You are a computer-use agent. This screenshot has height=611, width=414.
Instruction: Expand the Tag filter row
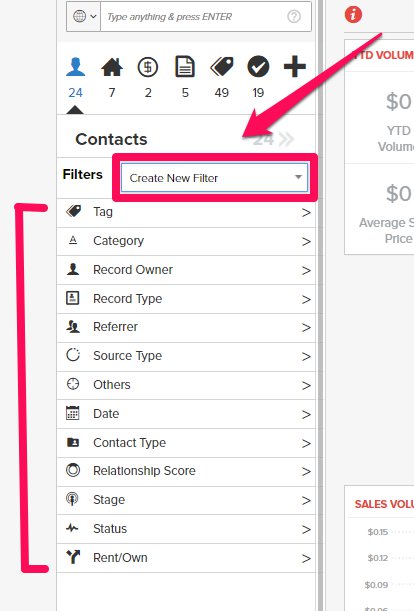(x=186, y=212)
